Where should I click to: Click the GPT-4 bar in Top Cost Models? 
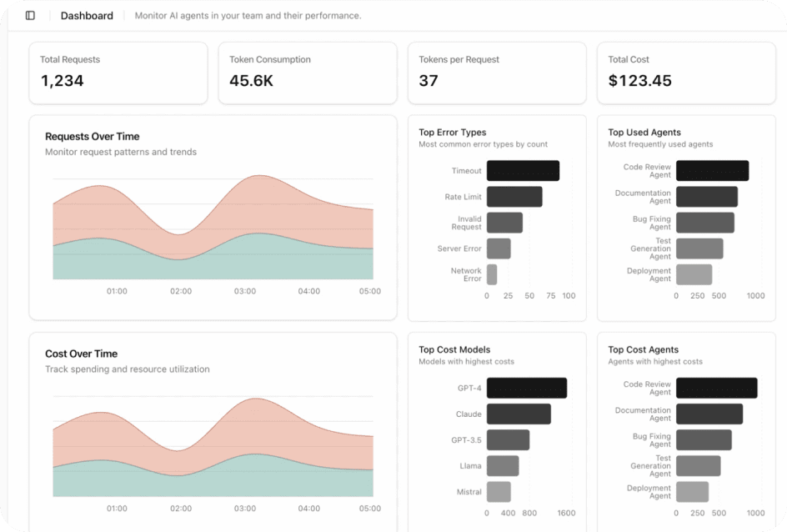(526, 389)
